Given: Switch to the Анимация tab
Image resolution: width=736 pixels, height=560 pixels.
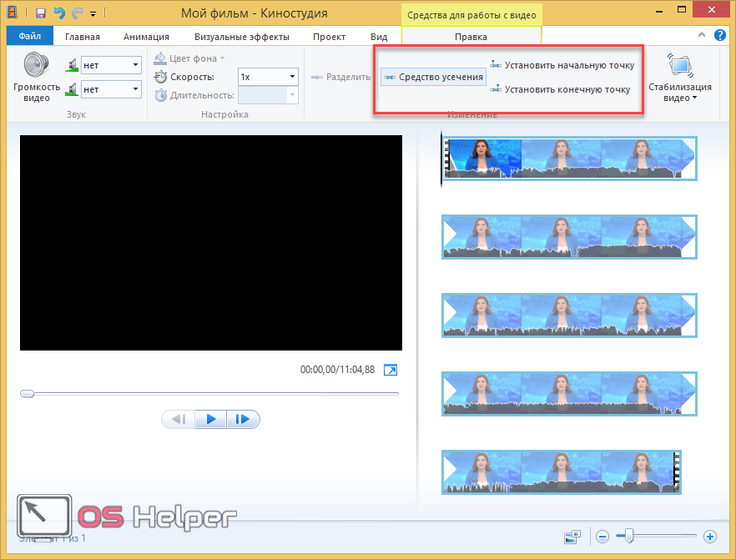Looking at the screenshot, I should (146, 37).
